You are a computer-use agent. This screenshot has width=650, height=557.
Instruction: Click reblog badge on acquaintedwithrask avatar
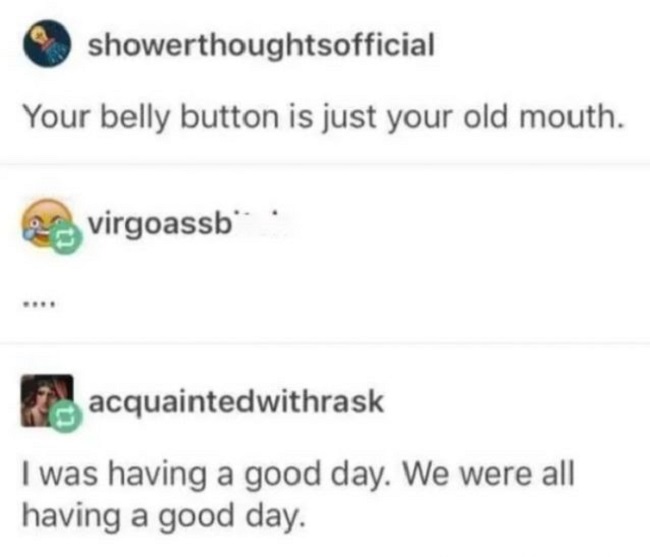click(x=65, y=417)
